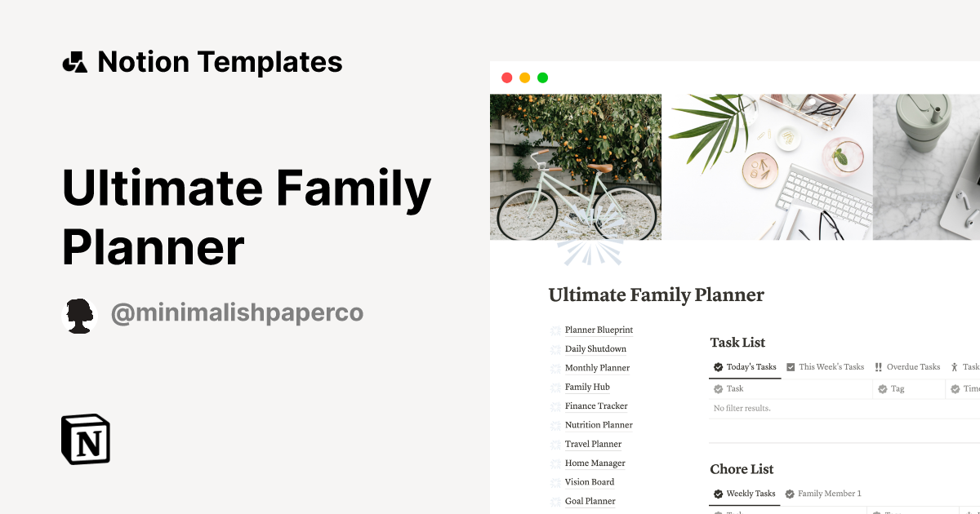Screen dimensions: 980x514
Task: Open the Family Hub page link
Action: coord(586,387)
